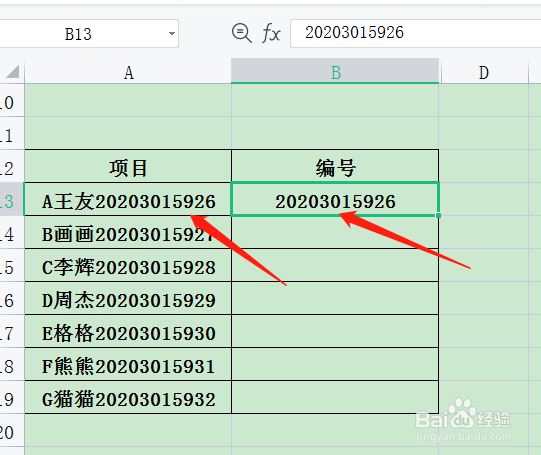
Task: Select cell F熊熊20203015931
Action: pyautogui.click(x=128, y=365)
